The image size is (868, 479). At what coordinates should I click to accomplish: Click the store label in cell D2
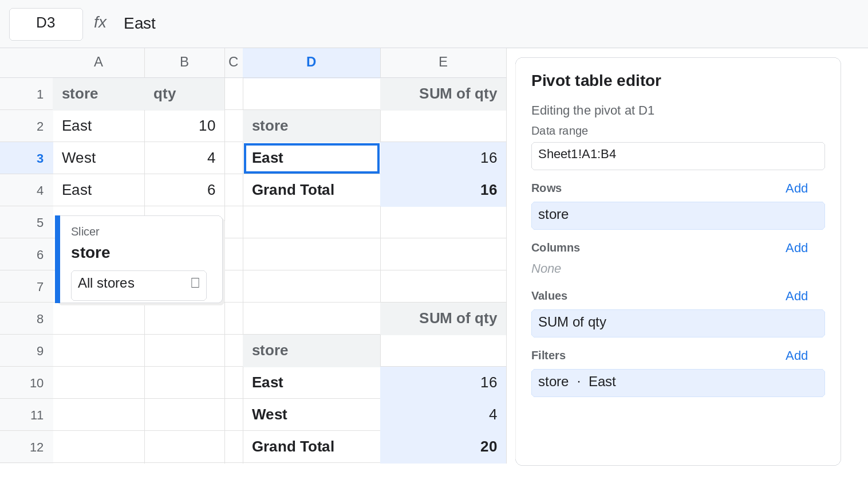point(311,126)
